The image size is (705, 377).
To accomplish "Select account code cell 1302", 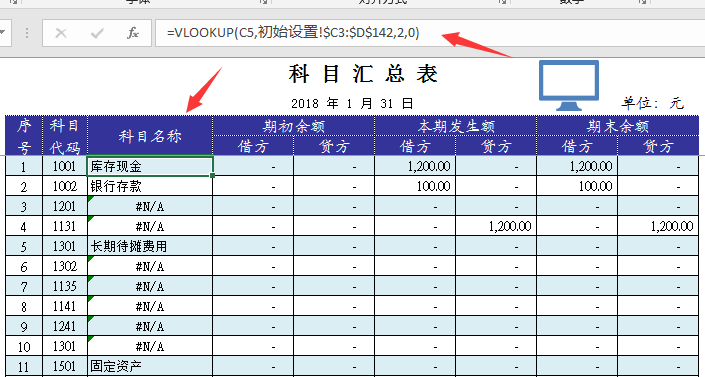I will click(65, 266).
